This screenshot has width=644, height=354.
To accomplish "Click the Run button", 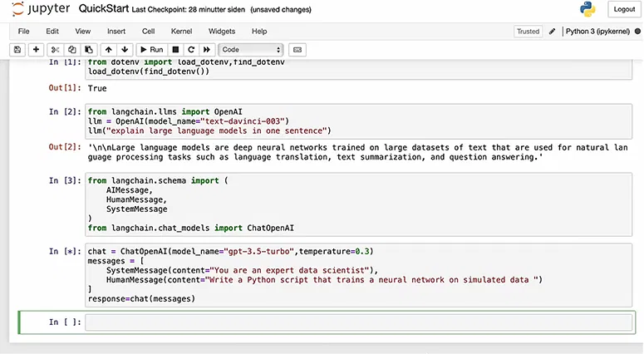I will 150,50.
